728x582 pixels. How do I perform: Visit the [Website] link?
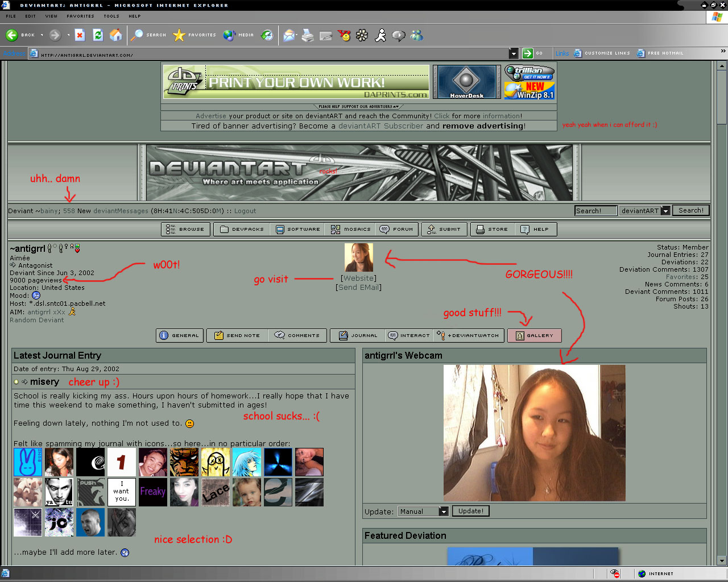pyautogui.click(x=358, y=278)
